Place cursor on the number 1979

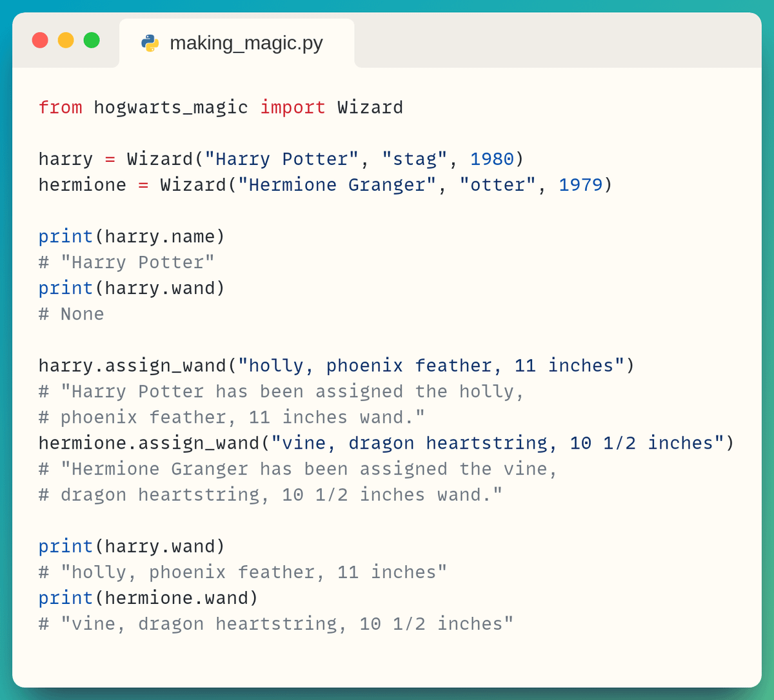pos(580,185)
